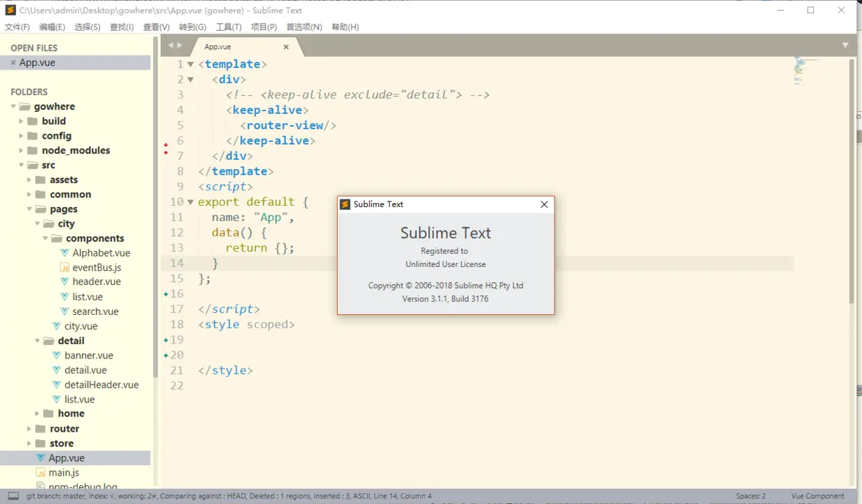
Task: Click the sidebar vertical scrollbar
Action: coord(156,209)
